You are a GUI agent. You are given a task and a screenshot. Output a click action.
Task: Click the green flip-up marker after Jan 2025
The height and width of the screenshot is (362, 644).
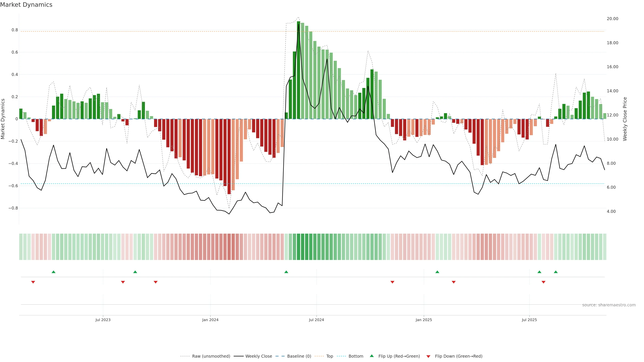tap(437, 272)
